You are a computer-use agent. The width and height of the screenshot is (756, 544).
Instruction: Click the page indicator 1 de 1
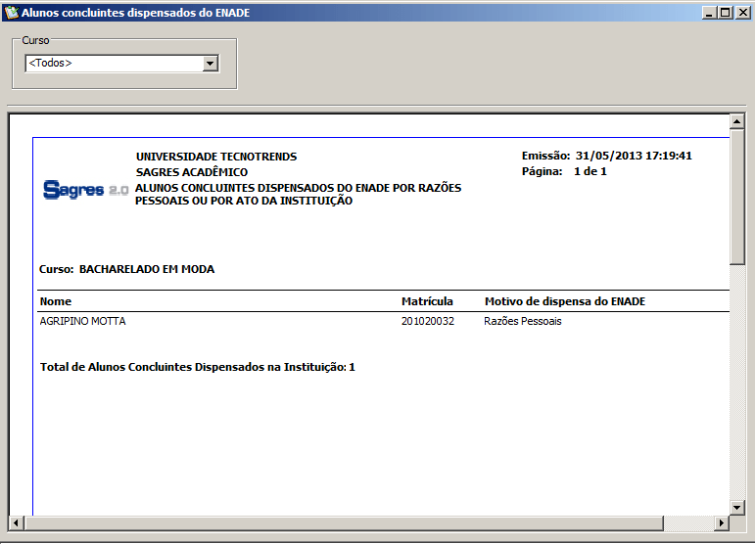click(591, 171)
